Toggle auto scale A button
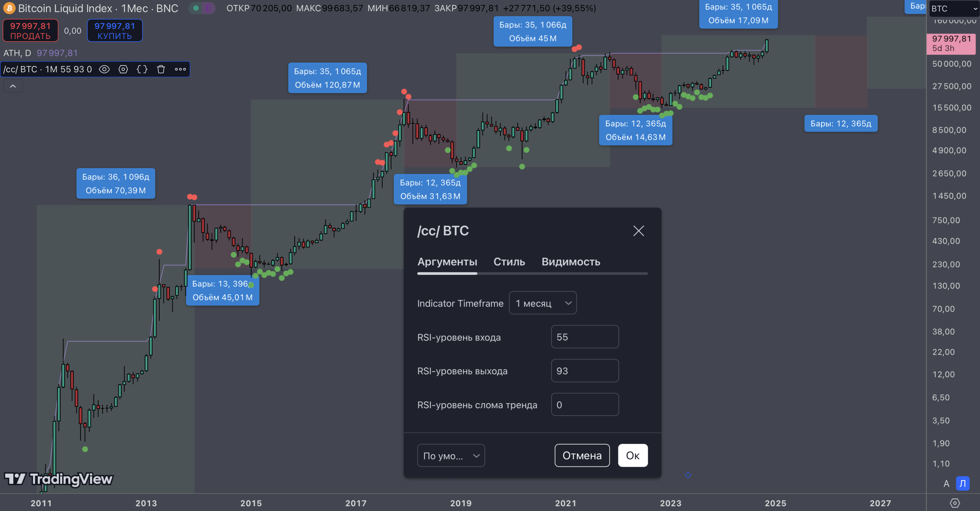The width and height of the screenshot is (980, 511). [946, 484]
